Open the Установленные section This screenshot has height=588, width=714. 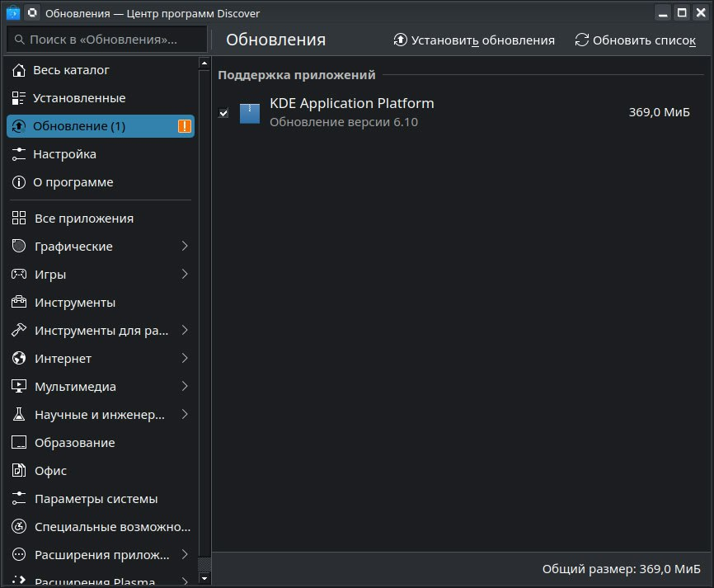(x=101, y=98)
